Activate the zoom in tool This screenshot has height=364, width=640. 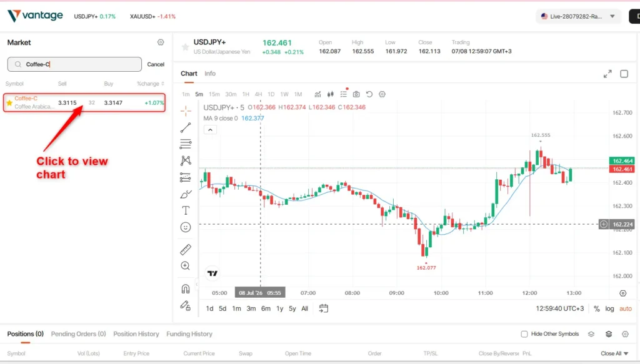pyautogui.click(x=185, y=266)
